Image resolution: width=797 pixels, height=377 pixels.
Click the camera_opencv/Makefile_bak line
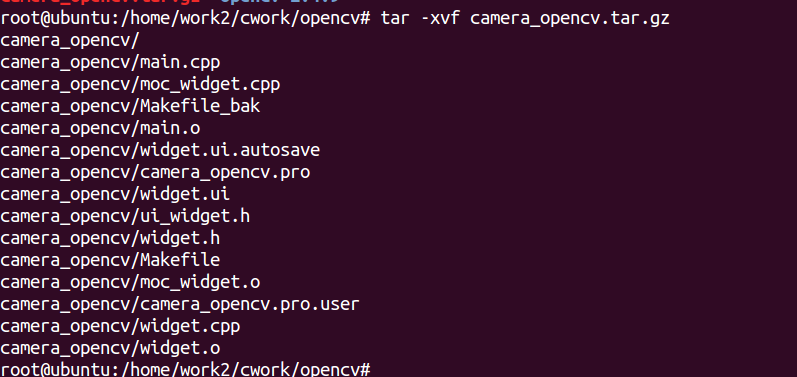pos(130,107)
